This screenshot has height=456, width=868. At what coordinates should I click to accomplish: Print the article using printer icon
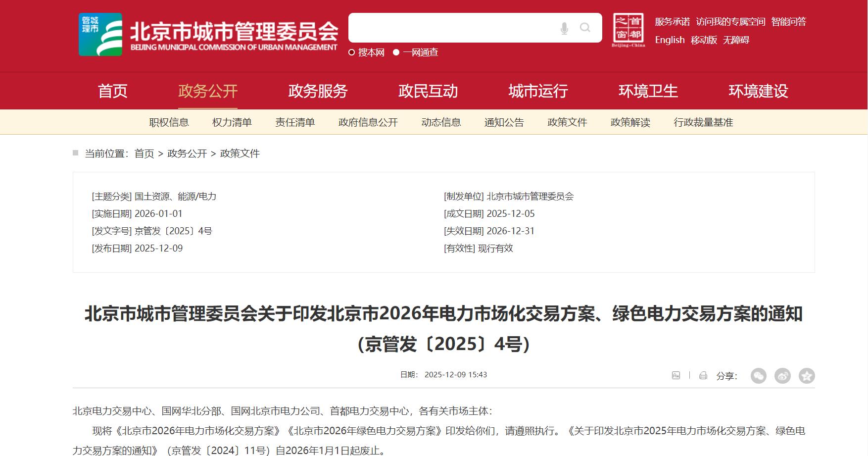703,375
